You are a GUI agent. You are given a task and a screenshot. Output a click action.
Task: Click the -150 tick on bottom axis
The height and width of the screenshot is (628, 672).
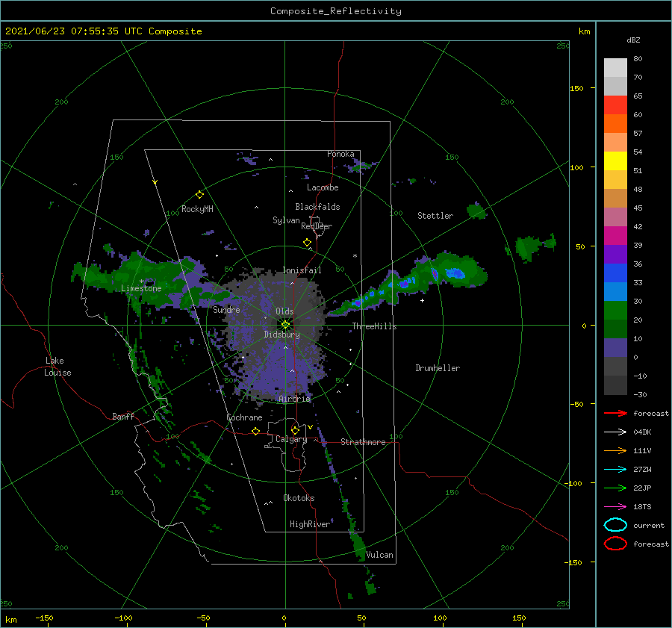[44, 618]
